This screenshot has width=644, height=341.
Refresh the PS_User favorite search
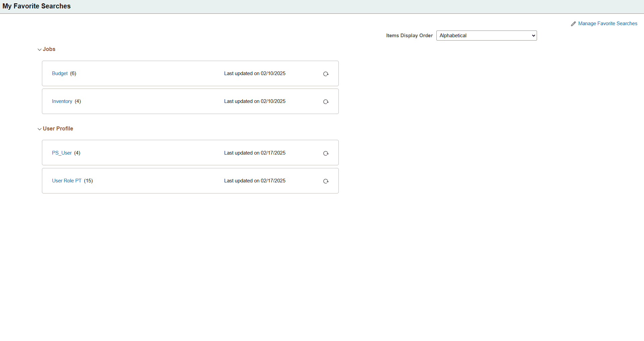326,153
